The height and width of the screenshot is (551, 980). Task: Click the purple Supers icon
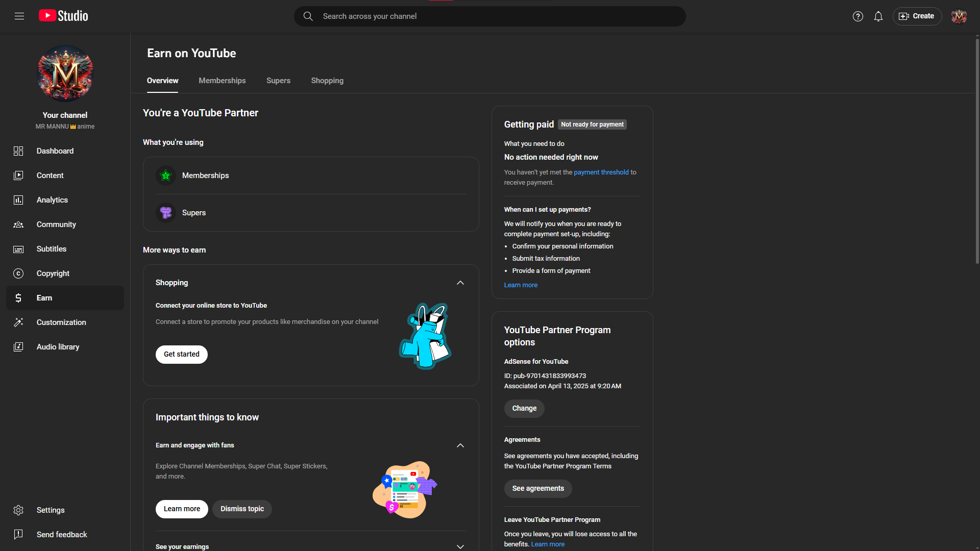pos(166,213)
